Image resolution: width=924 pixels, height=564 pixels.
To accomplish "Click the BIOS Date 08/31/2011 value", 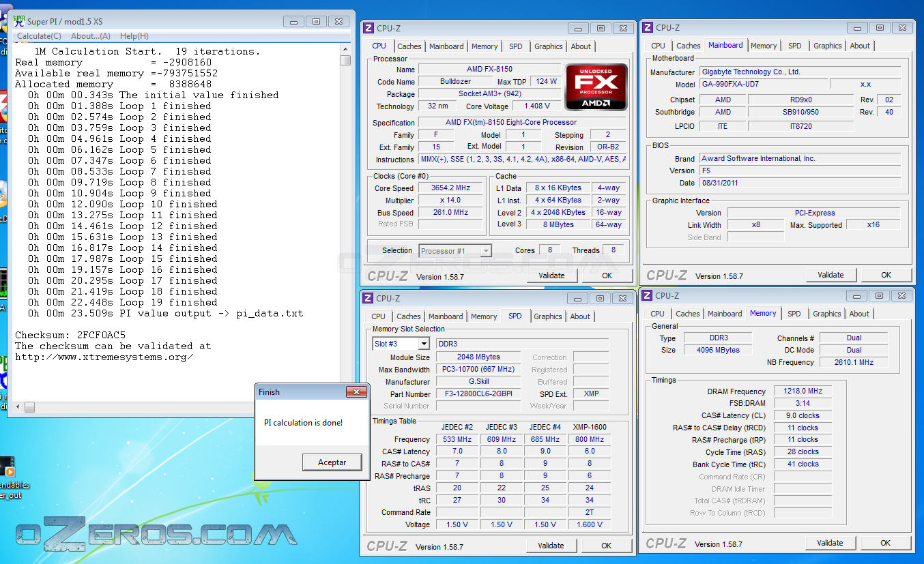I will (x=800, y=183).
